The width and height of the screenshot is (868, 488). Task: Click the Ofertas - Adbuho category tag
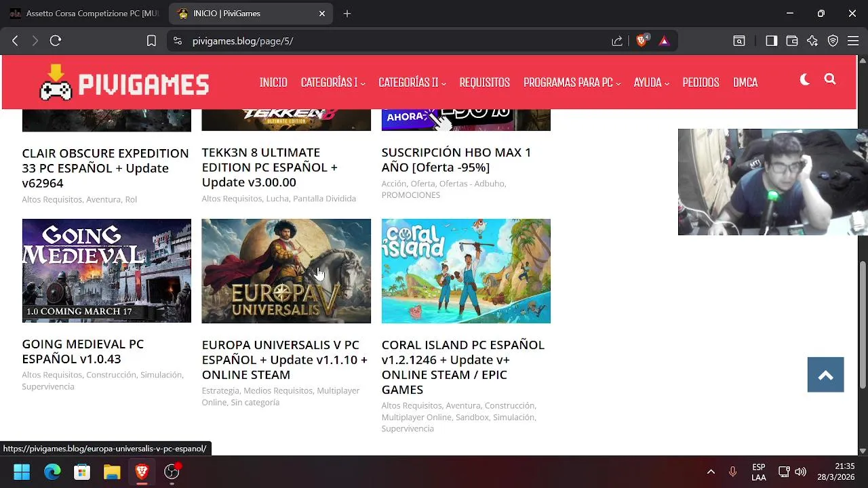point(471,183)
